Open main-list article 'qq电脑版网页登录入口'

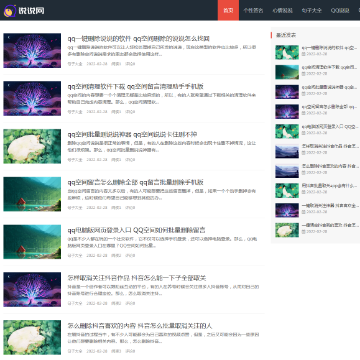136,230
